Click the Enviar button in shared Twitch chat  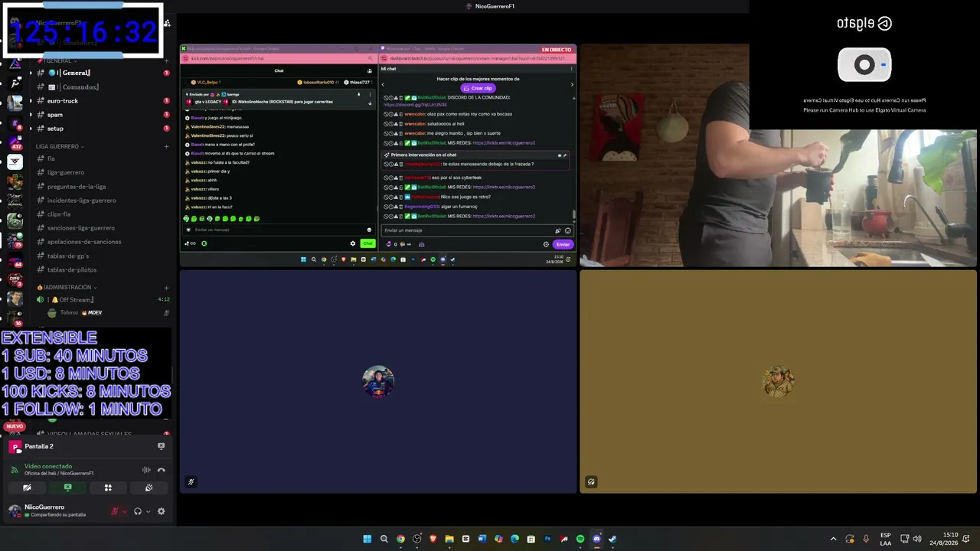pos(563,244)
